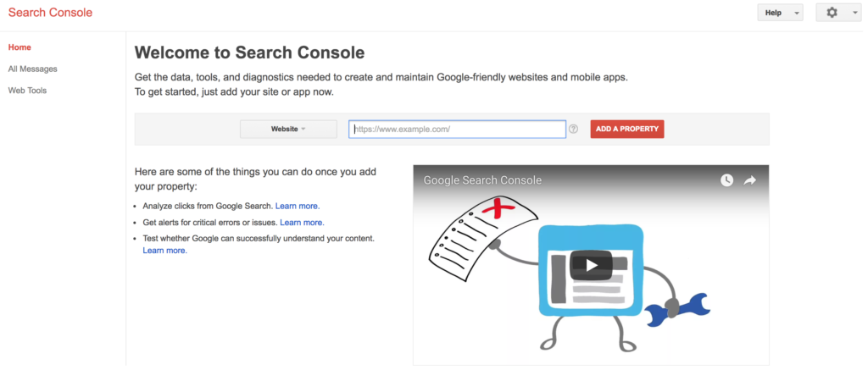Viewport: 868px width, 370px height.
Task: Open the dropdown arrow beside gear
Action: (x=855, y=13)
